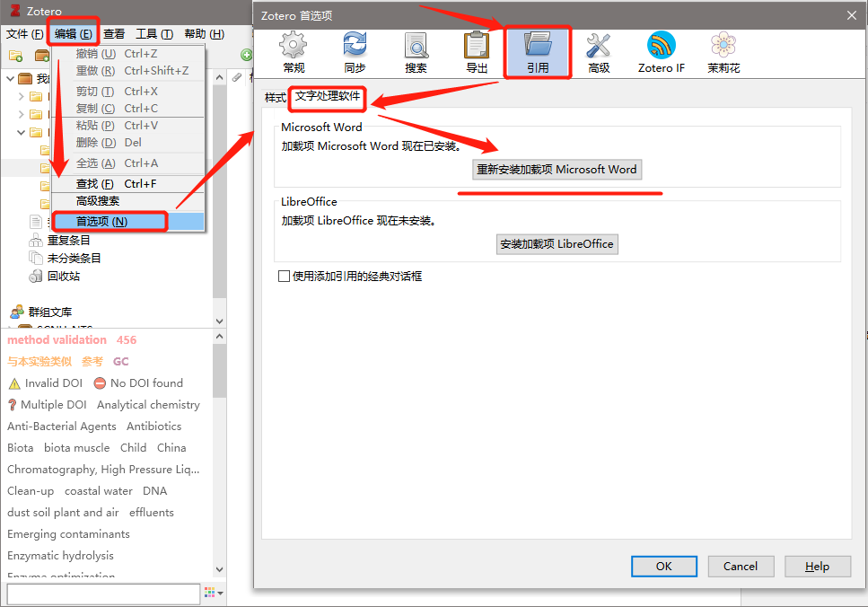Filter by the Enzymatic hydrolysis tag

click(x=60, y=556)
